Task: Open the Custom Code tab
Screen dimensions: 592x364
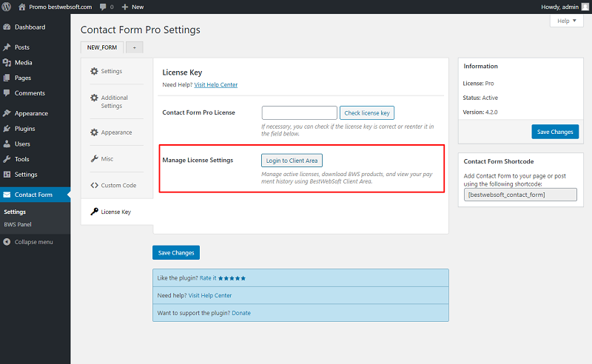Action: point(117,185)
